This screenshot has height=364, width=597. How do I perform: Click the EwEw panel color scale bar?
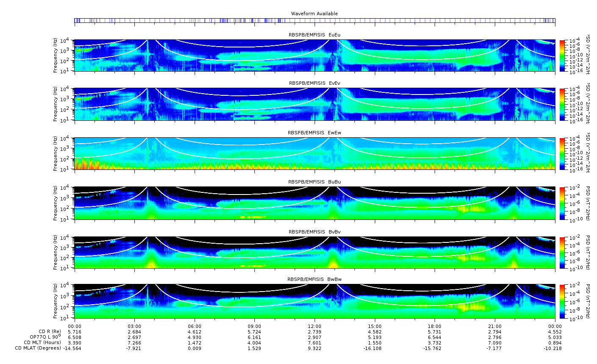[562, 153]
